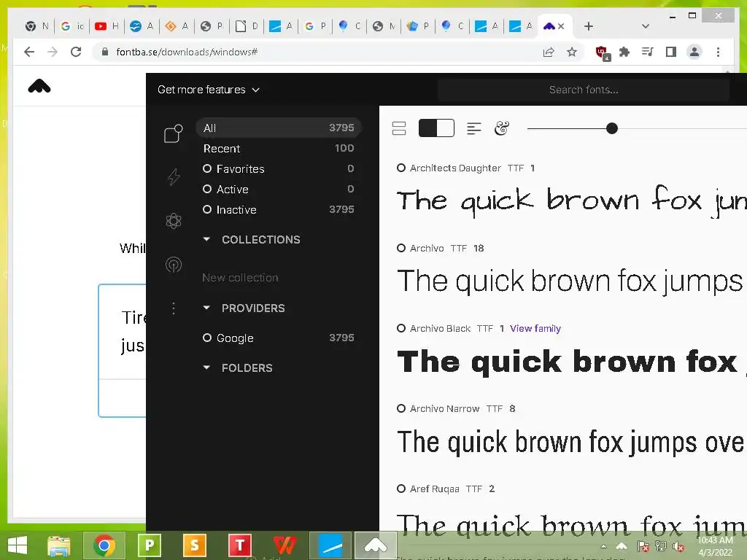Screen dimensions: 747x560
Task: Share this page icon in address bar
Action: click(x=549, y=52)
